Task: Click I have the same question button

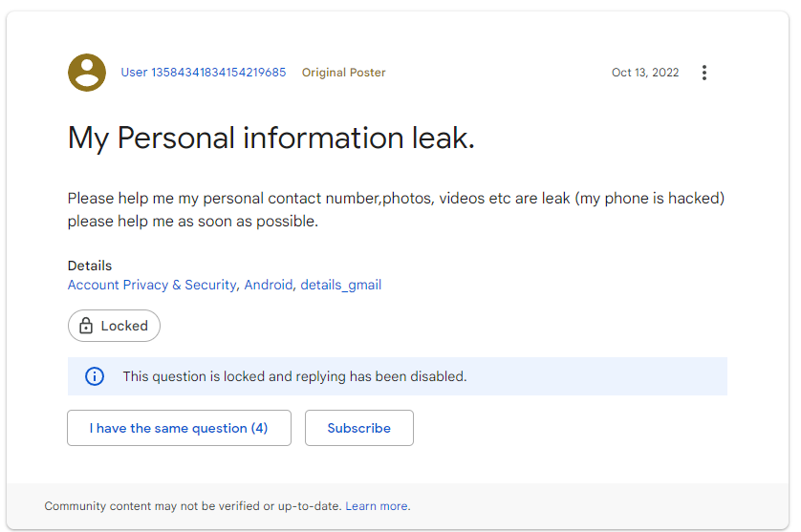Action: (x=180, y=428)
